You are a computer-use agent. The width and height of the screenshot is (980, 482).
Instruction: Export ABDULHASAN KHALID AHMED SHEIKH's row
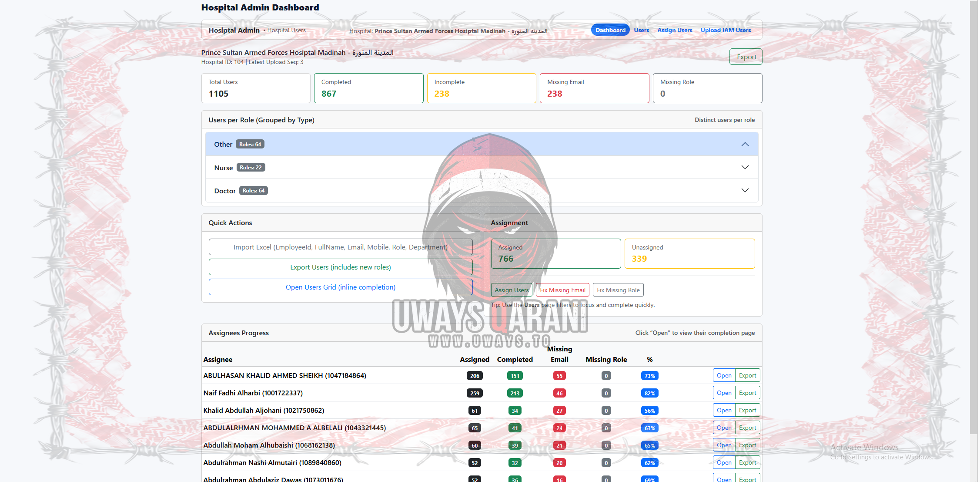pos(747,375)
